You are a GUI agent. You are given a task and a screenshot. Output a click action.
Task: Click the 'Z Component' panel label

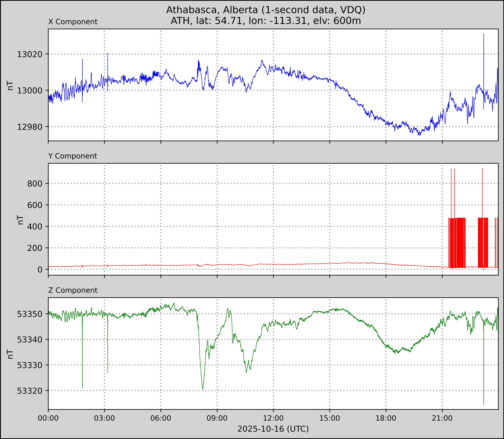pyautogui.click(x=73, y=290)
